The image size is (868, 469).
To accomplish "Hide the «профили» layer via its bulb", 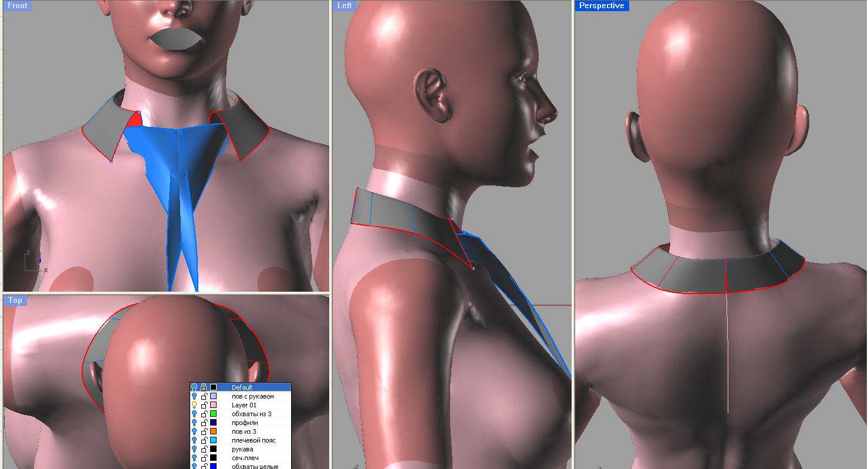I will (194, 423).
